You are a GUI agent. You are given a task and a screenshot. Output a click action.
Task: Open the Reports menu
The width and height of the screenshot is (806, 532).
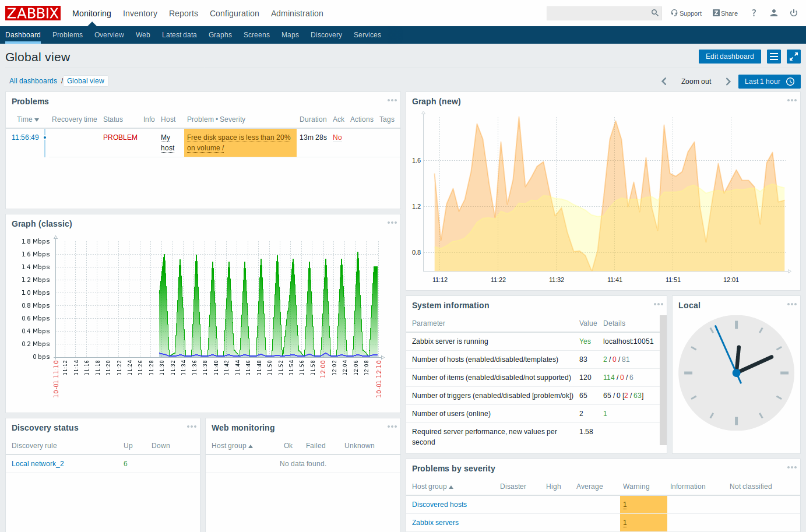pyautogui.click(x=184, y=13)
